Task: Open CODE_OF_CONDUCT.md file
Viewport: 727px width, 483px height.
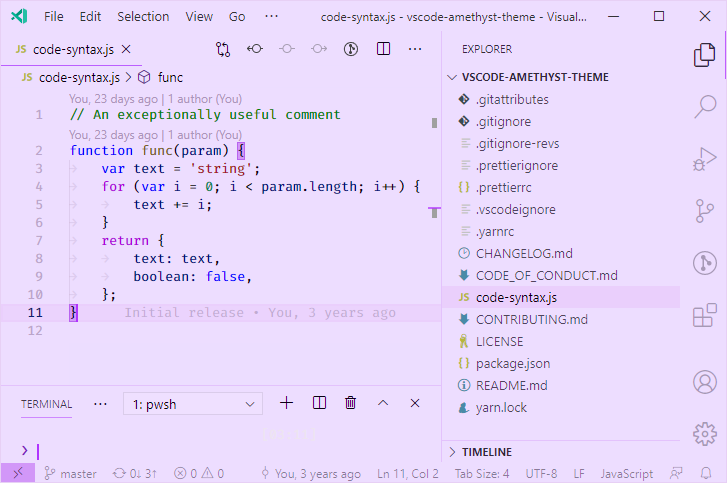Action: tap(561, 276)
